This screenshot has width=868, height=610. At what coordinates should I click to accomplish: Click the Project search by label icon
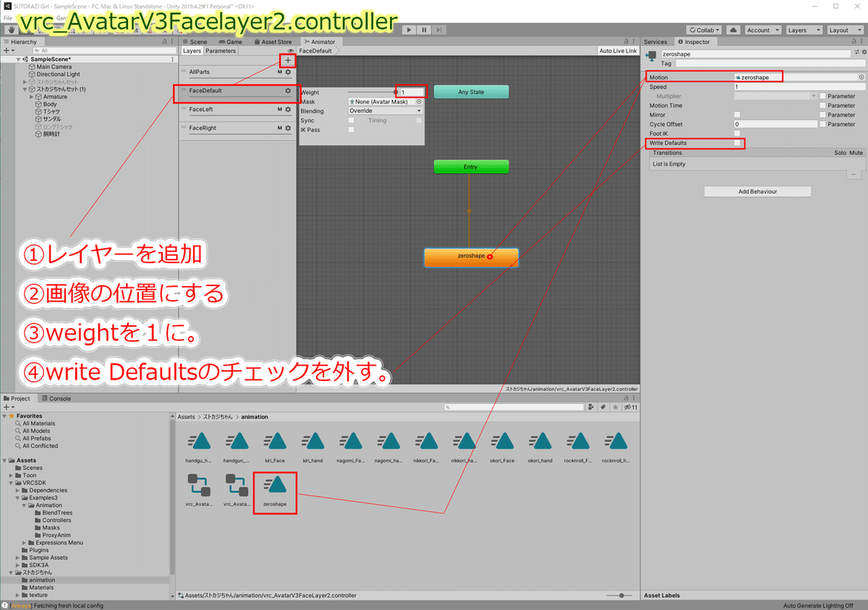603,408
